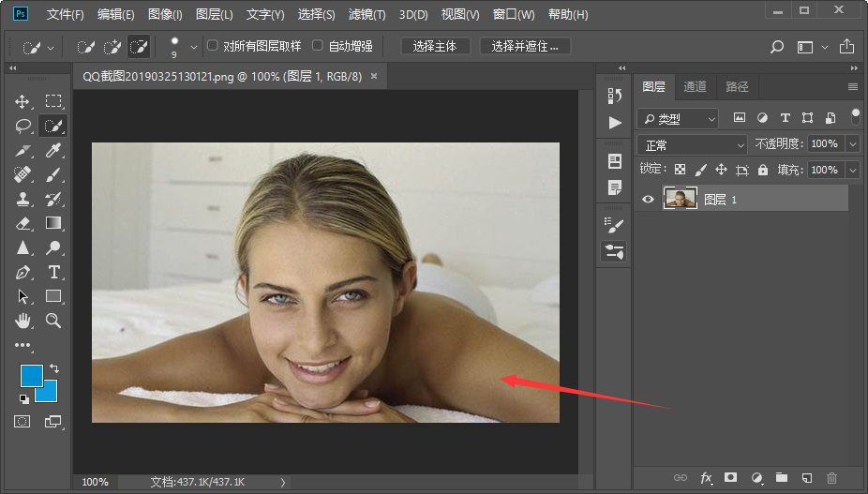
Task: Select the Lasso tool
Action: [22, 126]
